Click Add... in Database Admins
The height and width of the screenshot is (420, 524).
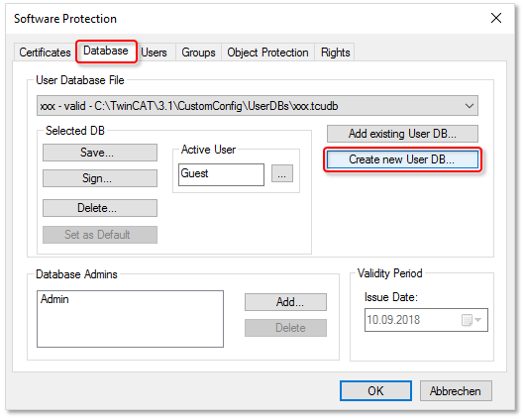[285, 302]
